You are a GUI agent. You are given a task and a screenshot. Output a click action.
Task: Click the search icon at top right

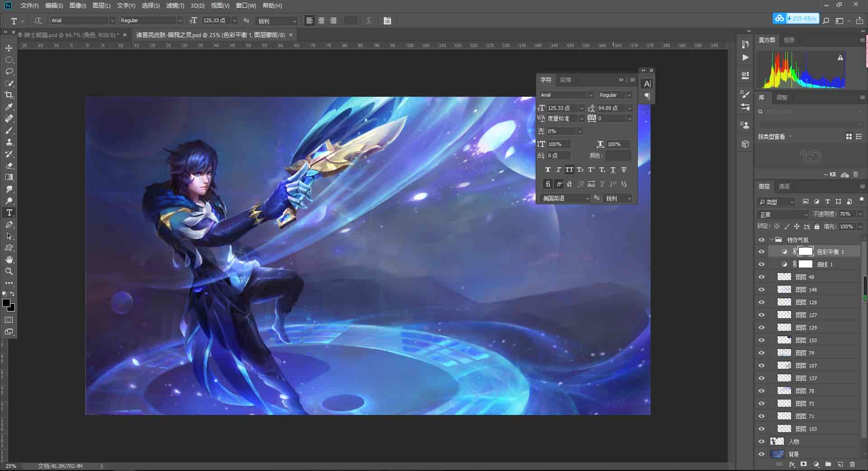point(826,21)
